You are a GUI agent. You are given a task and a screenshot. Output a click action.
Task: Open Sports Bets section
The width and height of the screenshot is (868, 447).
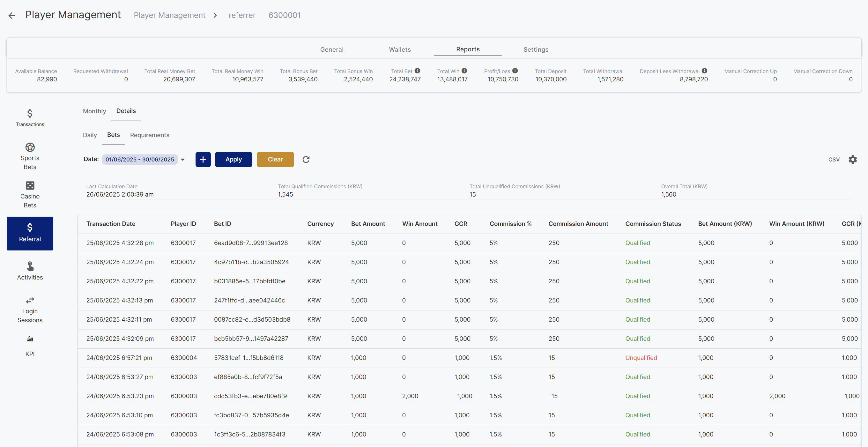coord(30,156)
